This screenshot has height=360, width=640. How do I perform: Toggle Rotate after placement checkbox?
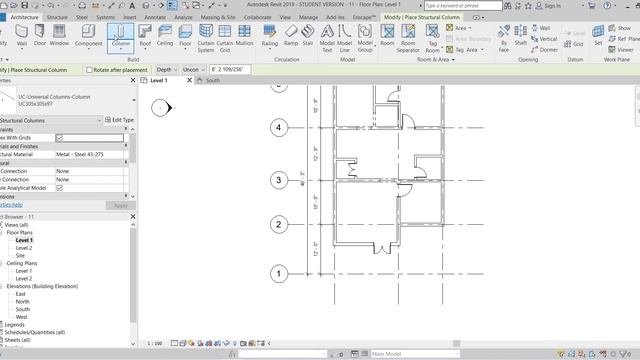pos(89,70)
